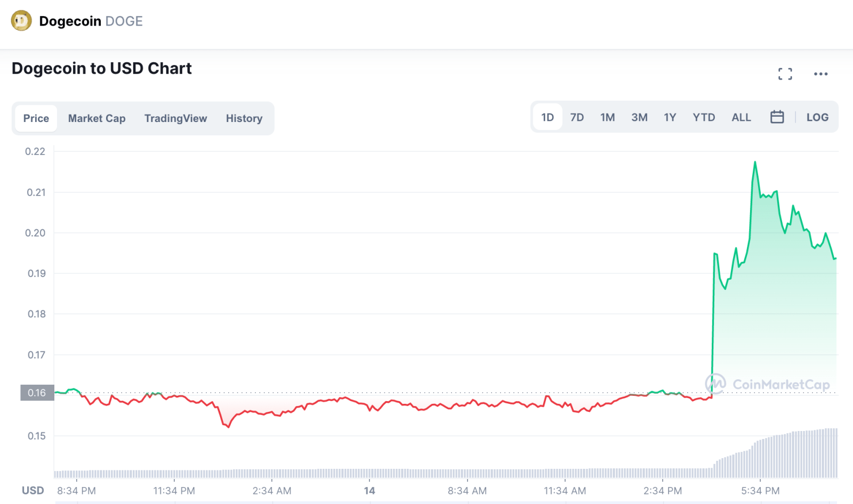Select the 1D time range
853x504 pixels.
pos(548,117)
